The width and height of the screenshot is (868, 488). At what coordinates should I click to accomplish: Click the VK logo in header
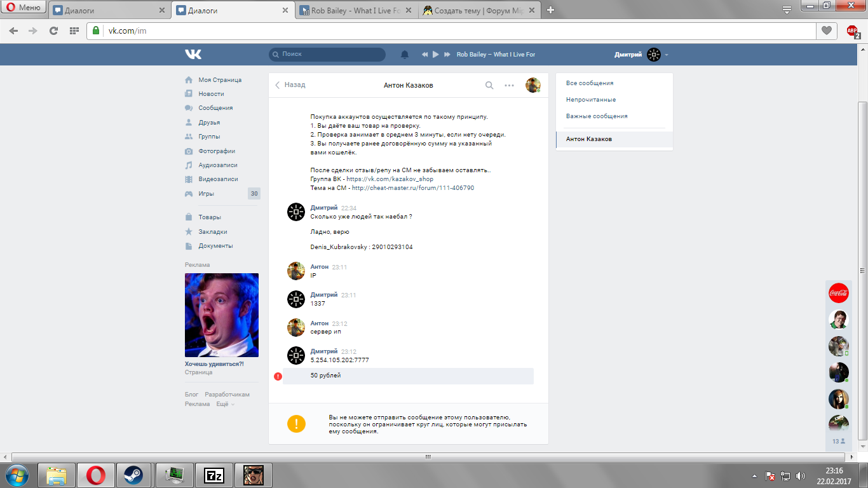coord(193,55)
